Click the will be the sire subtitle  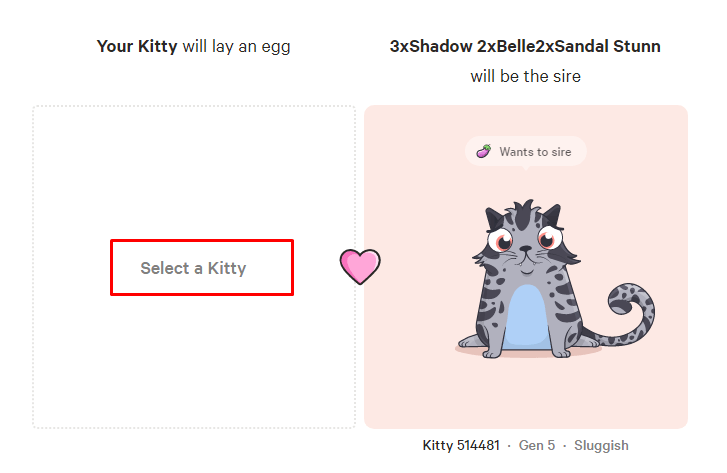coord(525,76)
